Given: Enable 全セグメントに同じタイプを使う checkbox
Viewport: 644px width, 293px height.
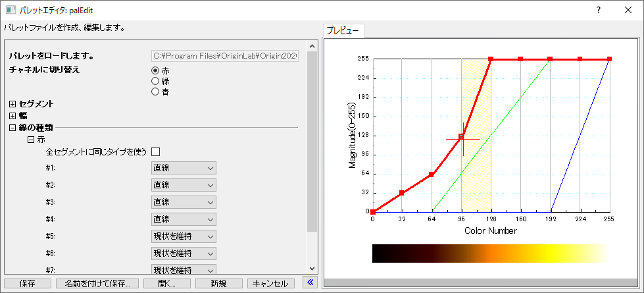Looking at the screenshot, I should (x=156, y=152).
